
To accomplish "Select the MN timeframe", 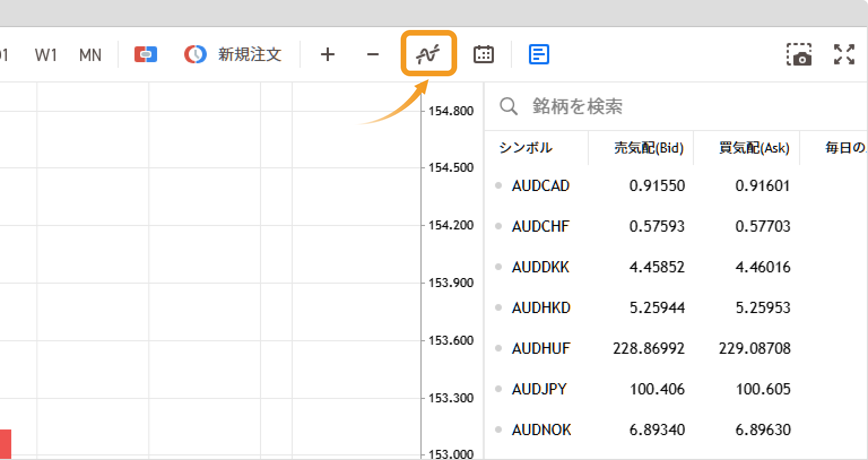I will [x=90, y=55].
